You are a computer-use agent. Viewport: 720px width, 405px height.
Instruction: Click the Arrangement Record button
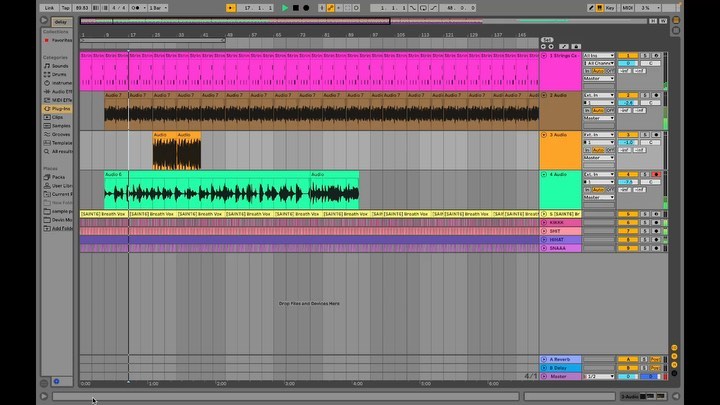point(306,7)
